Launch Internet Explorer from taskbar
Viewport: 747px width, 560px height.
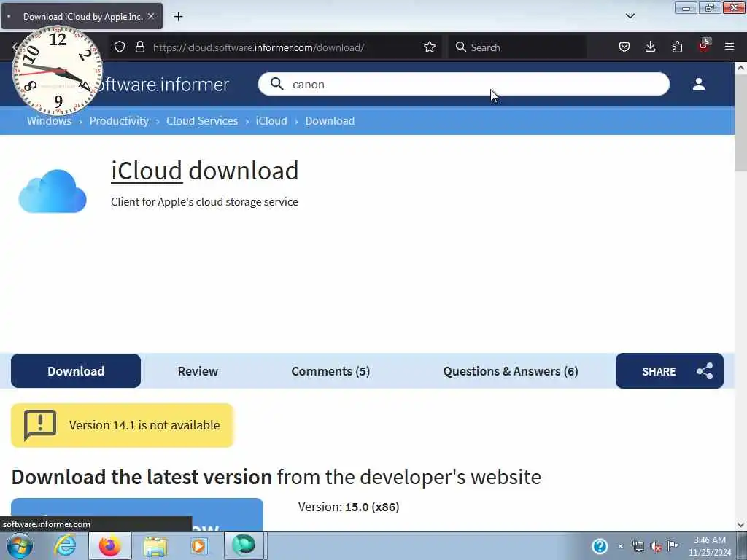coord(65,545)
